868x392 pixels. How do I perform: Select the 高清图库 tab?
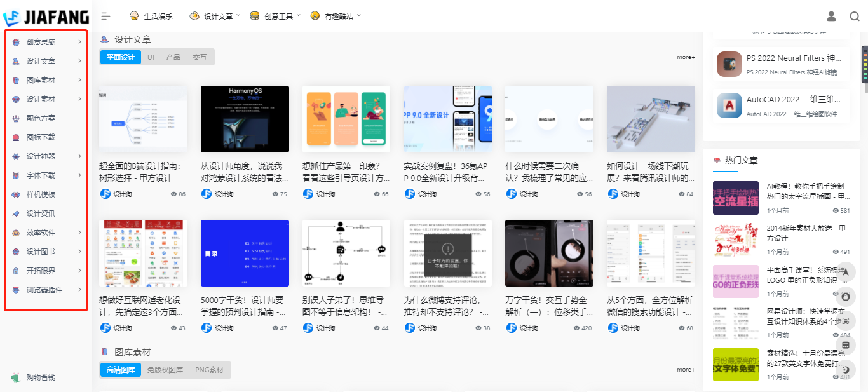coord(121,370)
